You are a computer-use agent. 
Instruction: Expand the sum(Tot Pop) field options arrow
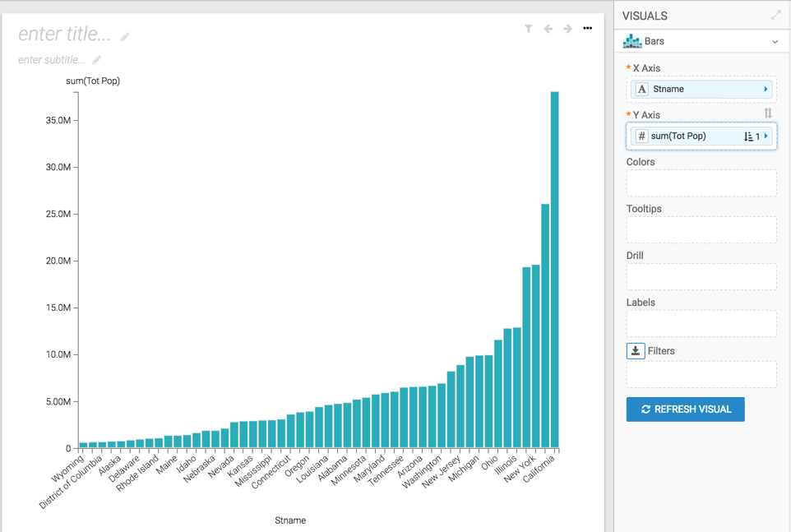[x=766, y=136]
